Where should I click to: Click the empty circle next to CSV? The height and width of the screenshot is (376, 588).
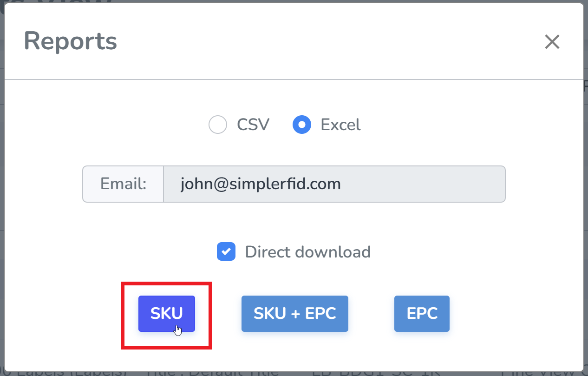[x=218, y=125]
